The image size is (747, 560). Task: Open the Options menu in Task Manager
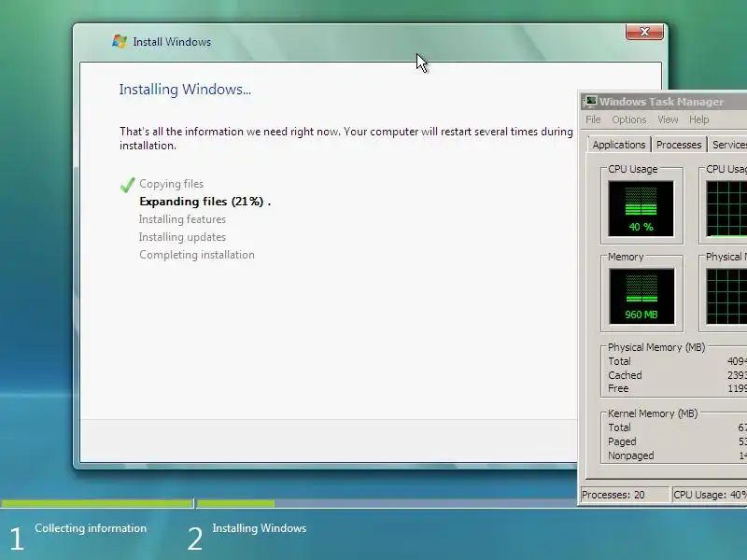click(x=628, y=119)
